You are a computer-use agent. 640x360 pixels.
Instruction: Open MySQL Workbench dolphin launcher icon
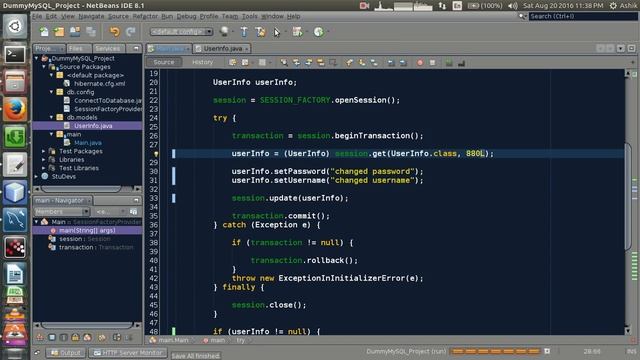pyautogui.click(x=15, y=220)
